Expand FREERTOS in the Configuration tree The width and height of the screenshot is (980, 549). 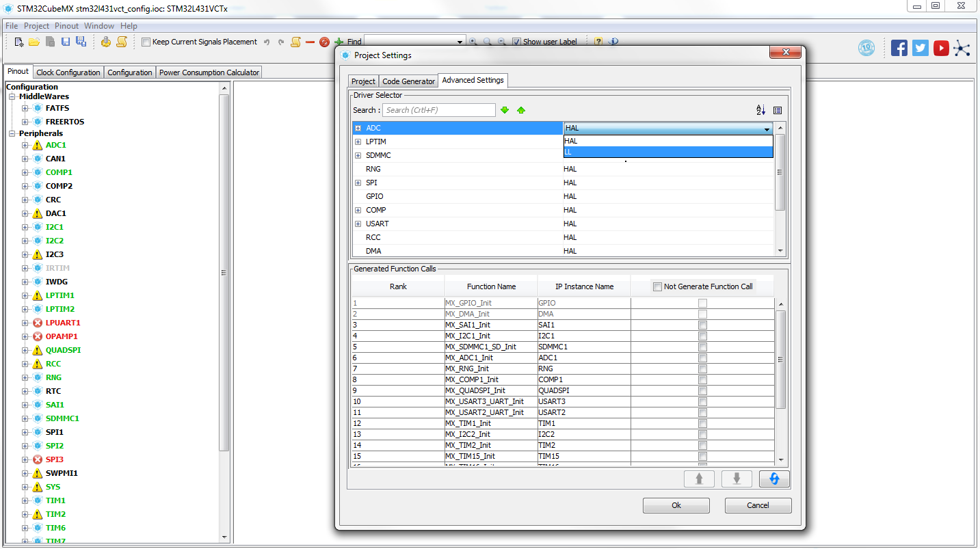pos(25,122)
